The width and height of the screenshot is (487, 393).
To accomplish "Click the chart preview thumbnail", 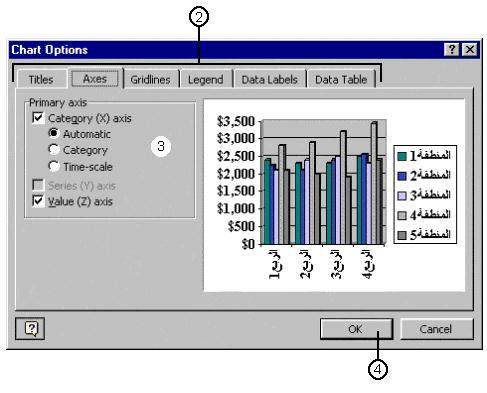I will tap(334, 195).
